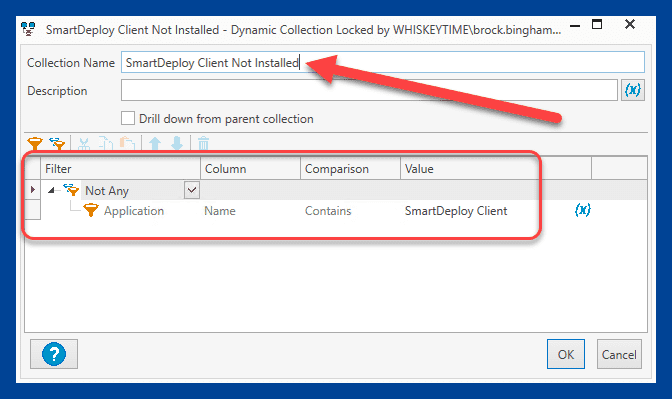Select the Application filter row

click(x=335, y=210)
